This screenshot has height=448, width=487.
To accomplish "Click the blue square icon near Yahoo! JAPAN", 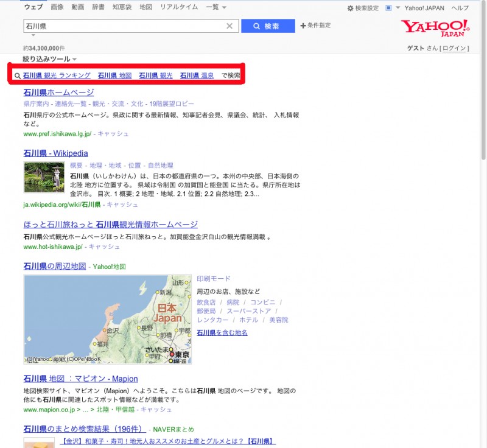I will click(x=388, y=8).
